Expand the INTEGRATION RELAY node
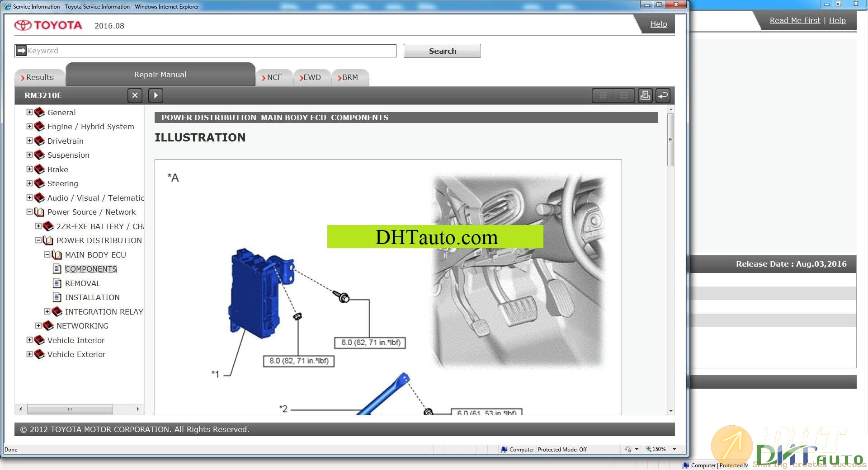Image resolution: width=868 pixels, height=470 pixels. (47, 312)
